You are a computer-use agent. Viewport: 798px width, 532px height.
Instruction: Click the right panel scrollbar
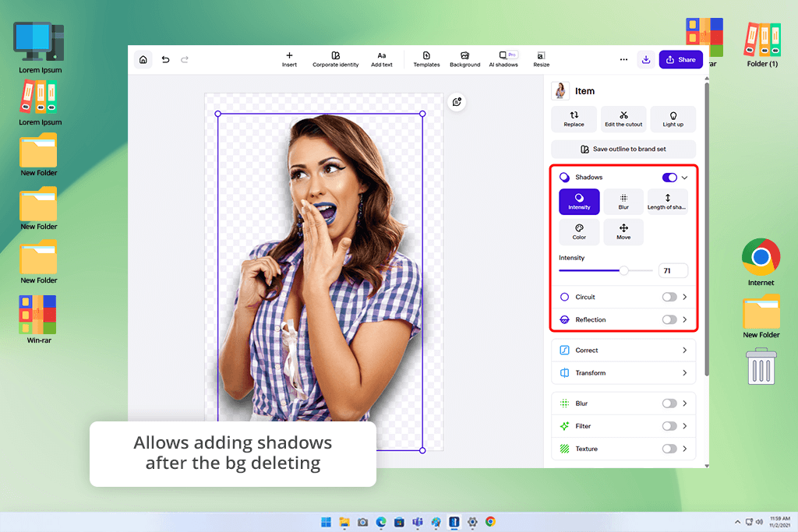706,229
